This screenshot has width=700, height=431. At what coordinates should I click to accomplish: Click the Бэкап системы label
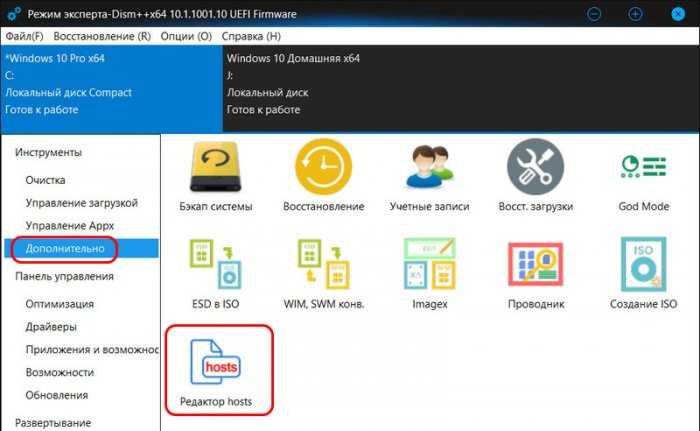click(216, 206)
